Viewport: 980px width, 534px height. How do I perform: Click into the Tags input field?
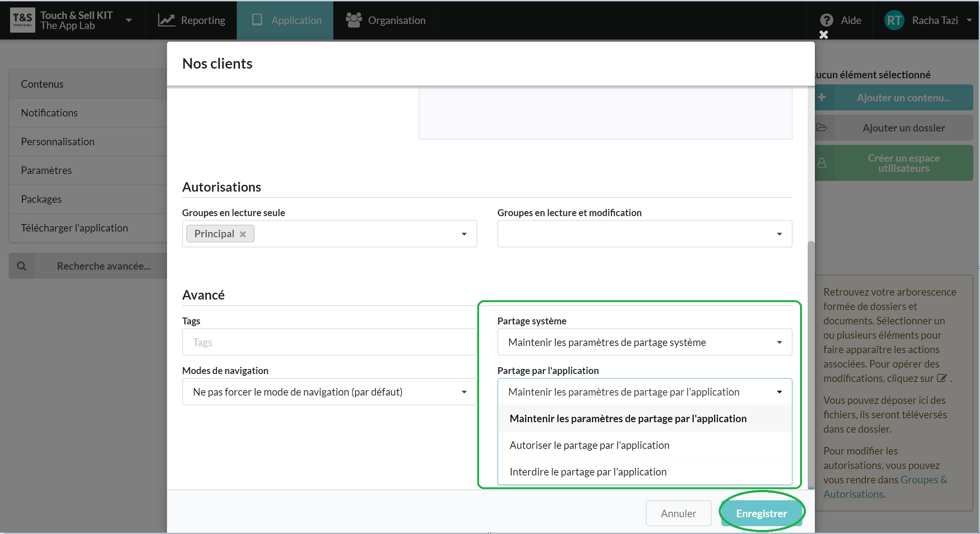(329, 342)
